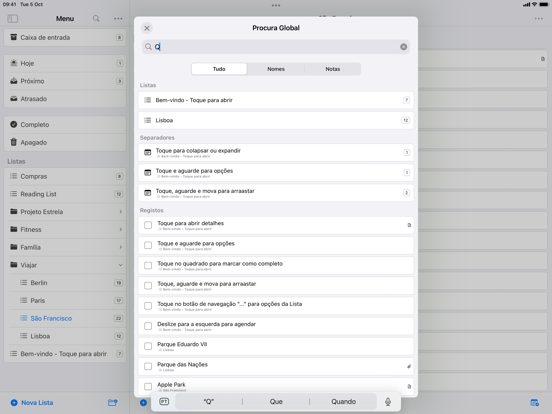The width and height of the screenshot is (552, 414).
Task: Check the Parque Eduardo VII record
Action: pos(148,346)
